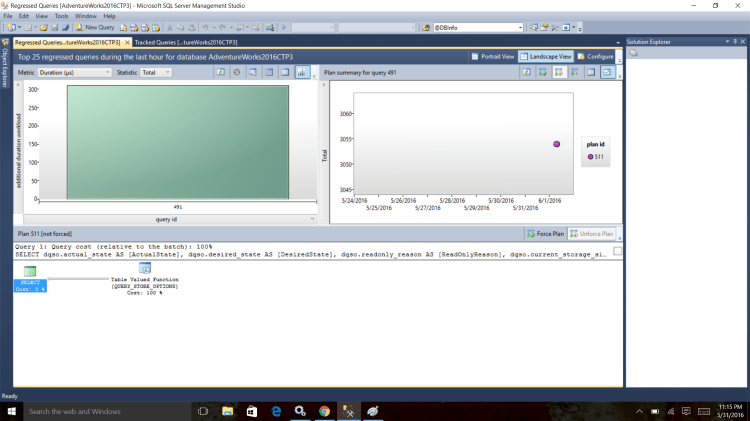The height and width of the screenshot is (421, 750).
Task: Click the plan summary refresh icon
Action: [525, 72]
